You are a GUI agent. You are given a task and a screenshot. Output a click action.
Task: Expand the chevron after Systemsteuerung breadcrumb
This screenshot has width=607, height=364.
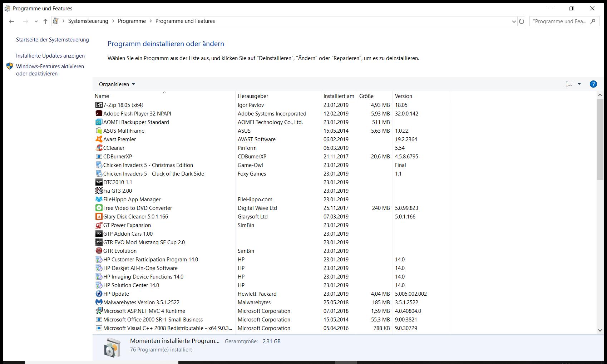click(113, 21)
